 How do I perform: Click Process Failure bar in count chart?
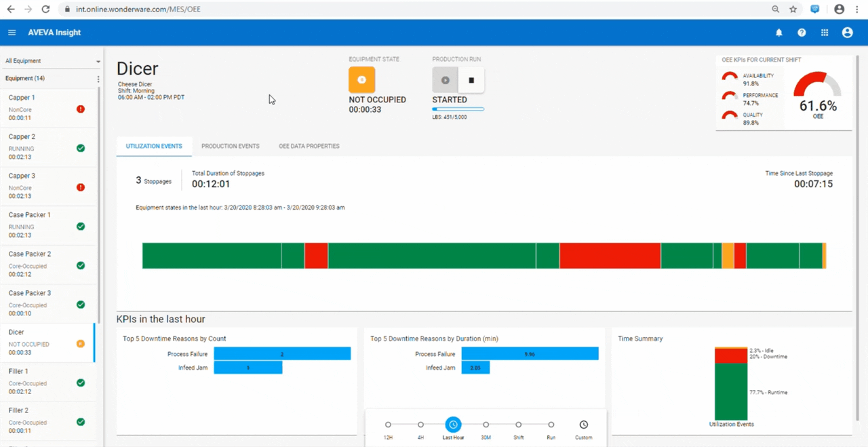coord(282,354)
